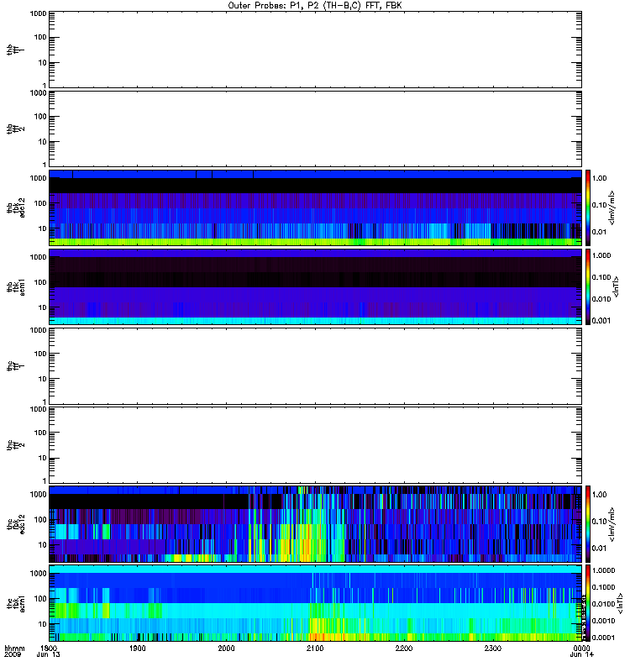
Task: Click the '2200' time axis label
Action: pos(404,648)
